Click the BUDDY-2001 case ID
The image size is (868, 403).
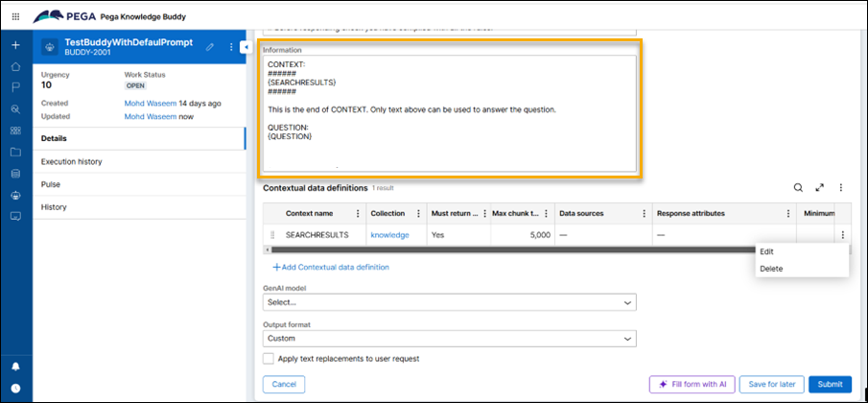pos(88,53)
